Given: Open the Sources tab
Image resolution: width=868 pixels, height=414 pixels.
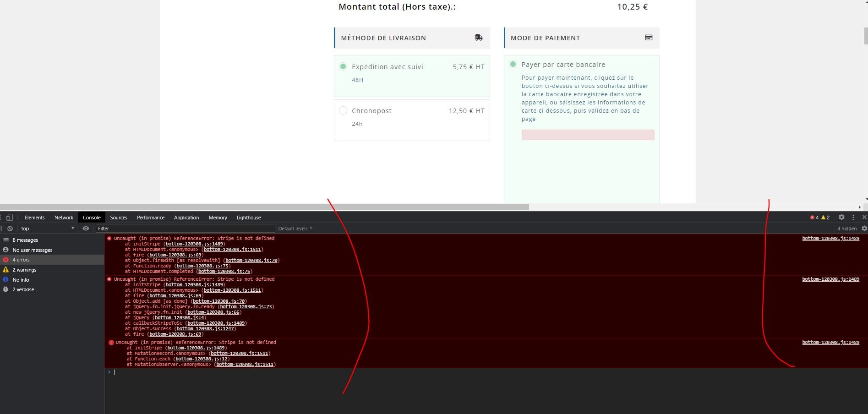Looking at the screenshot, I should [x=119, y=218].
